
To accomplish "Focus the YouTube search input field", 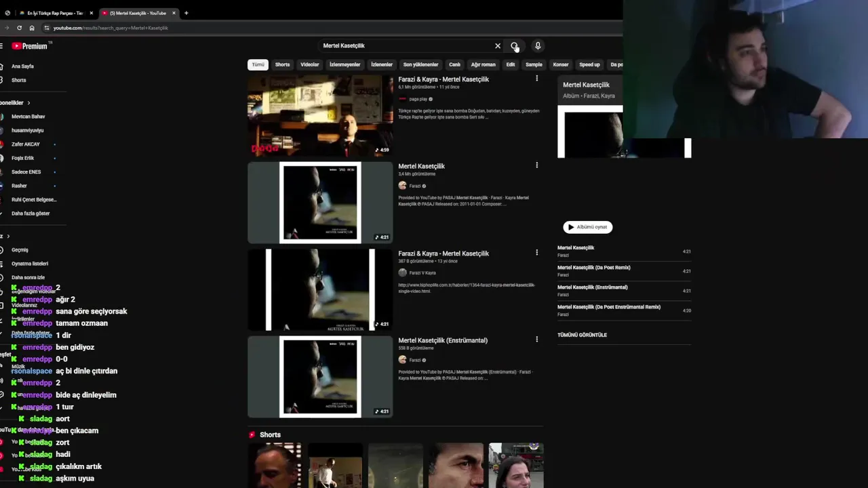I will [x=406, y=46].
